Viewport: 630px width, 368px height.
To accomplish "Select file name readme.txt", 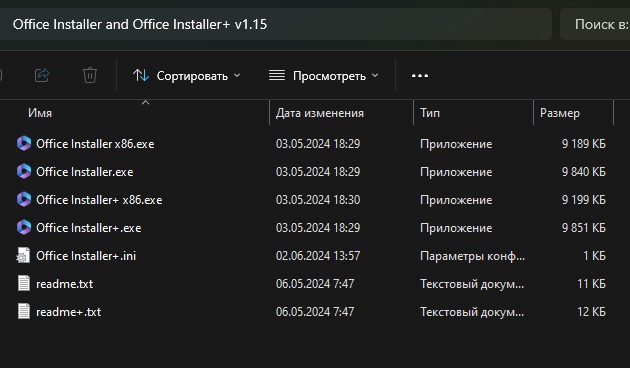I will [x=65, y=284].
